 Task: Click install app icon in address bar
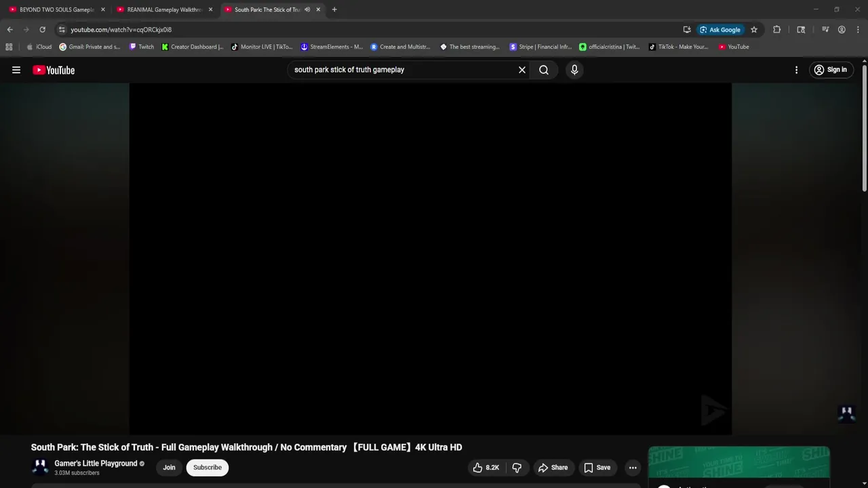coord(687,30)
